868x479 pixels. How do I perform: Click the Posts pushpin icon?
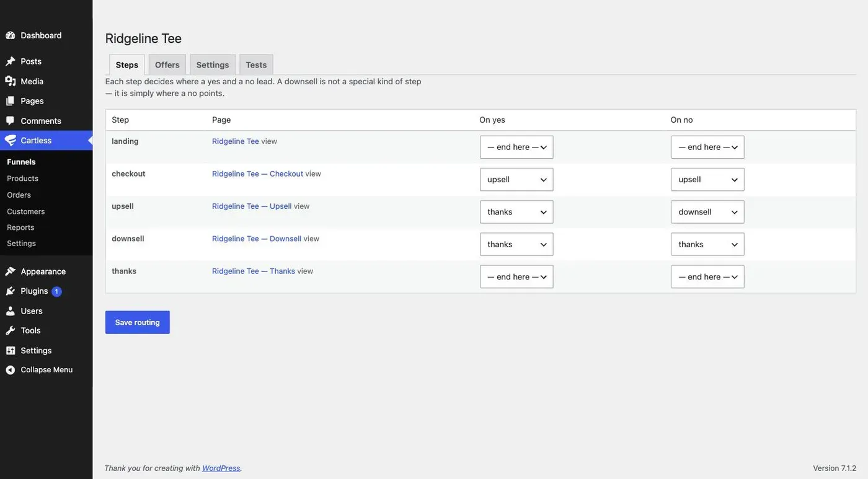[11, 61]
